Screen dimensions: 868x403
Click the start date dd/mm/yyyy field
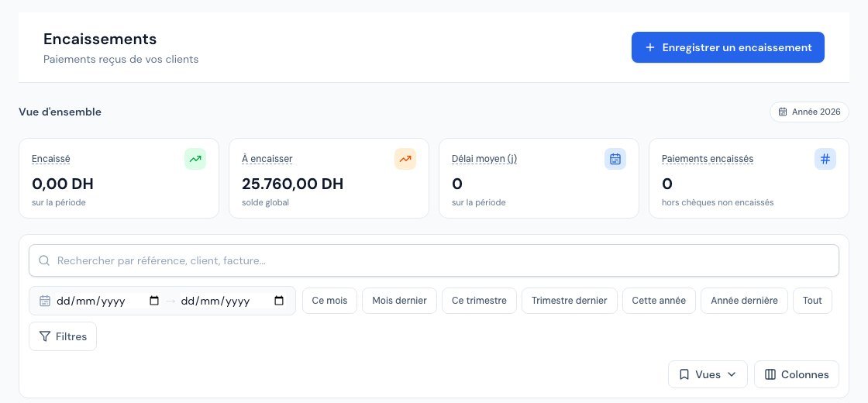click(108, 301)
